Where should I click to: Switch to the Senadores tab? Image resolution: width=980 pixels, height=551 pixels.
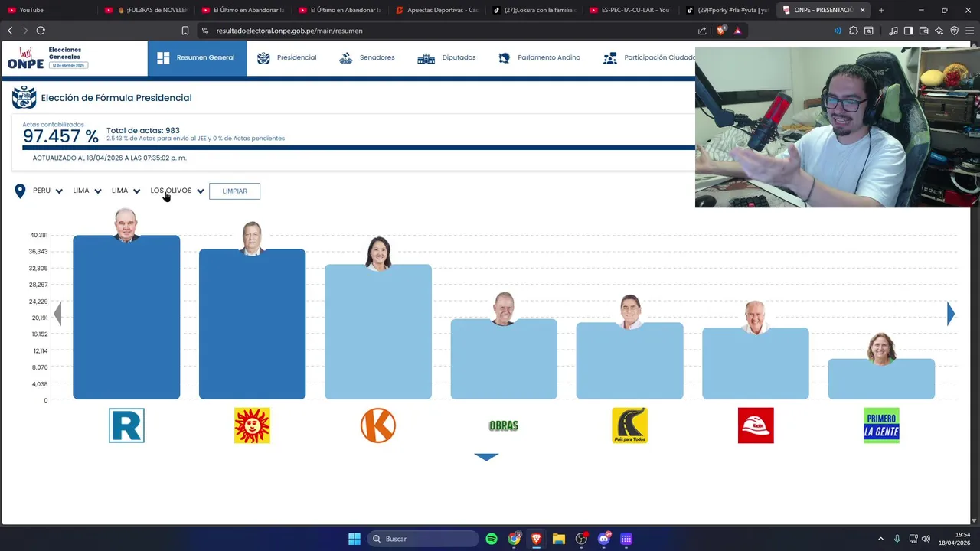point(367,58)
